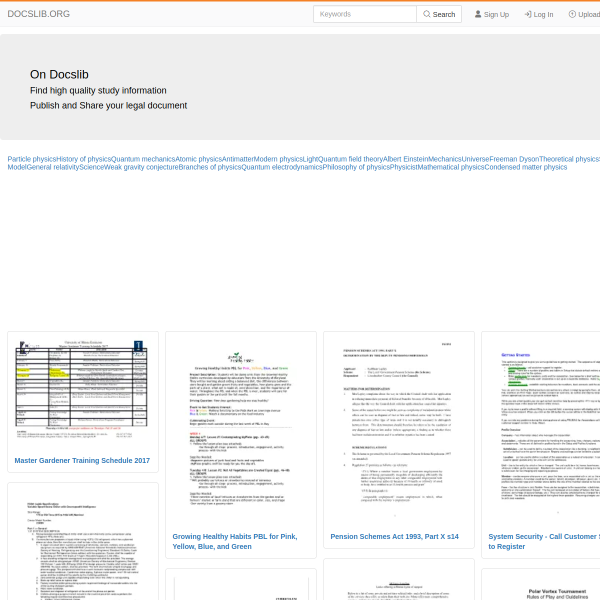Screen dimensions: 600x600
Task: Click the Upload icon
Action: (572, 14)
